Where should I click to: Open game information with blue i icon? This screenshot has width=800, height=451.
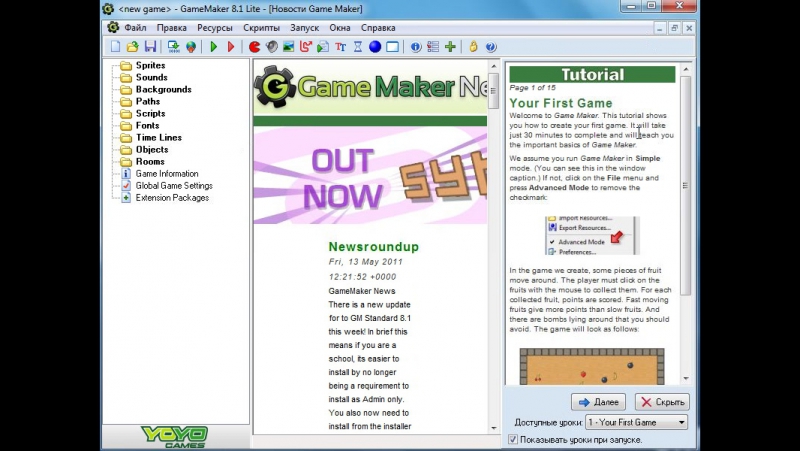[416, 47]
